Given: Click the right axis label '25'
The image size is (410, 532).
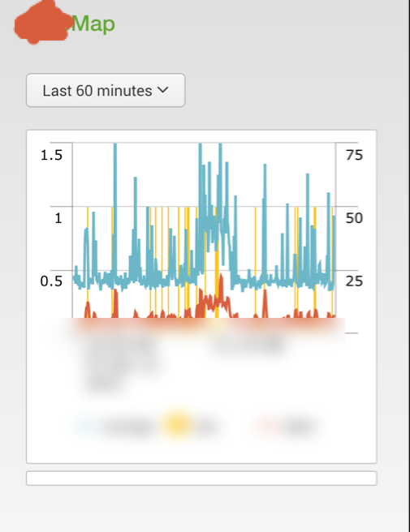Looking at the screenshot, I should coord(354,281).
